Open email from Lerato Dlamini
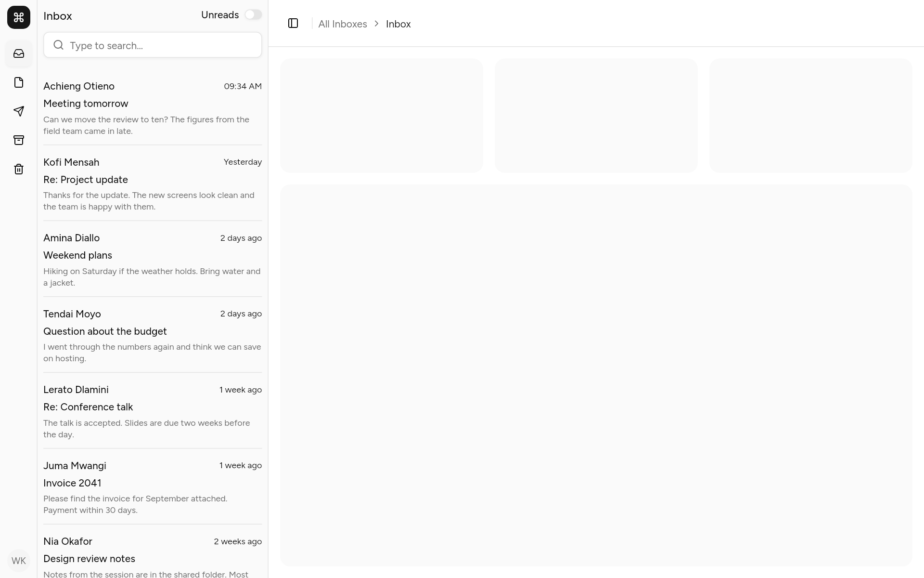The height and width of the screenshot is (578, 924). click(x=153, y=410)
